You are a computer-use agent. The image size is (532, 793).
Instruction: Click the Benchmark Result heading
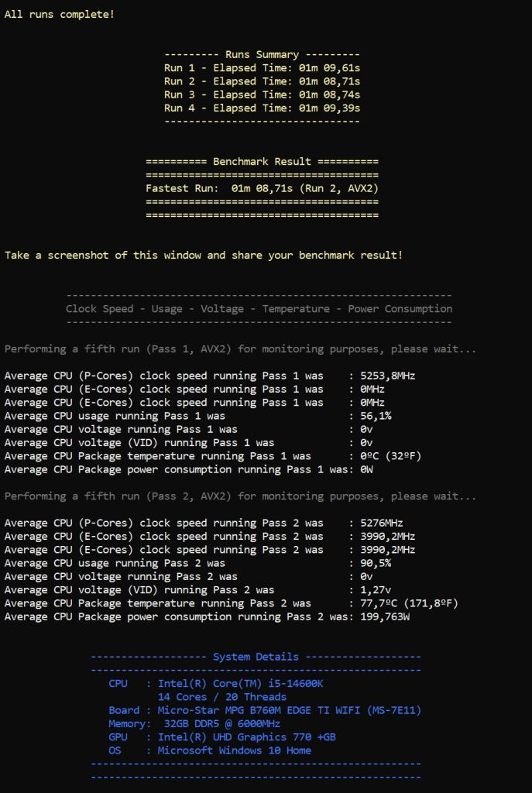262,161
